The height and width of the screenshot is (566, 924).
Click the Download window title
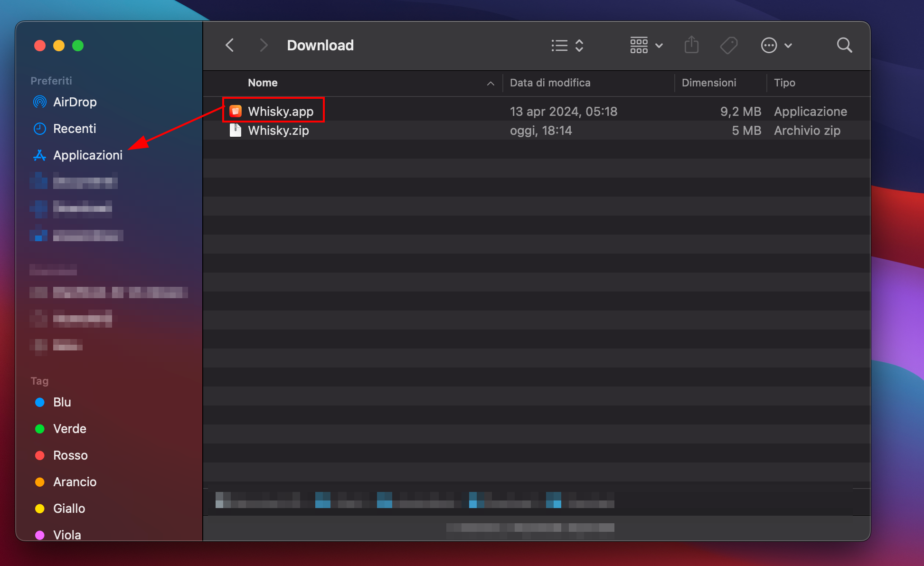[320, 46]
